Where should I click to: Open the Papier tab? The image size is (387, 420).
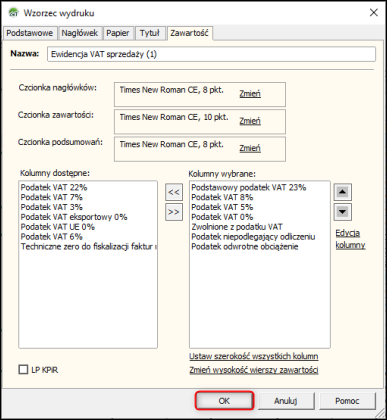click(118, 33)
